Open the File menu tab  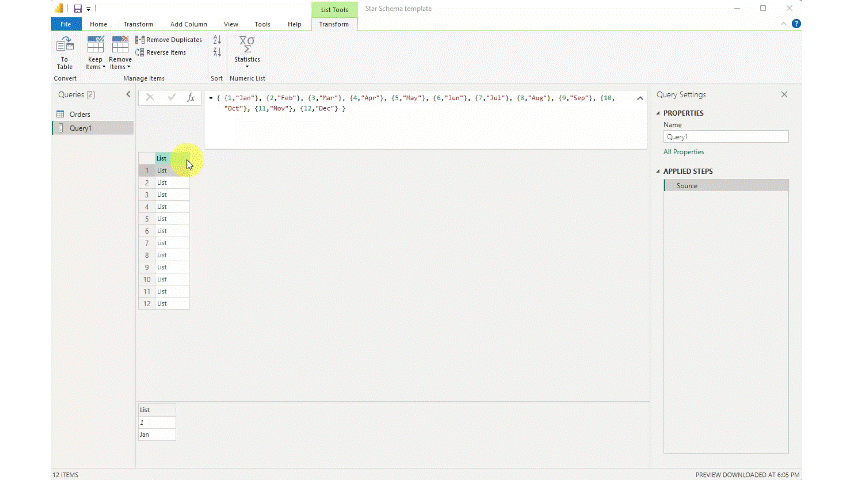pyautogui.click(x=65, y=24)
